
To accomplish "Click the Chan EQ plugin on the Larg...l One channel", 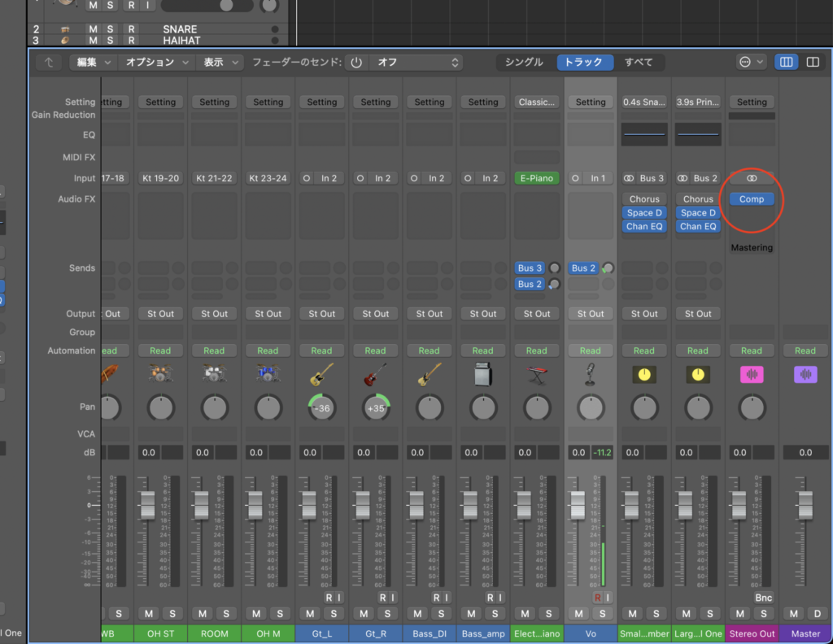I will point(697,226).
